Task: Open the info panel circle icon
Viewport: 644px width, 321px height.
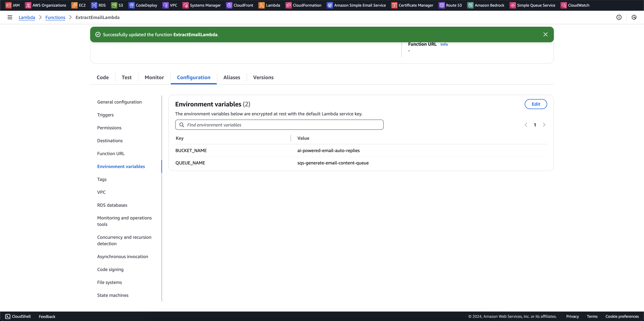Action: coord(619,17)
